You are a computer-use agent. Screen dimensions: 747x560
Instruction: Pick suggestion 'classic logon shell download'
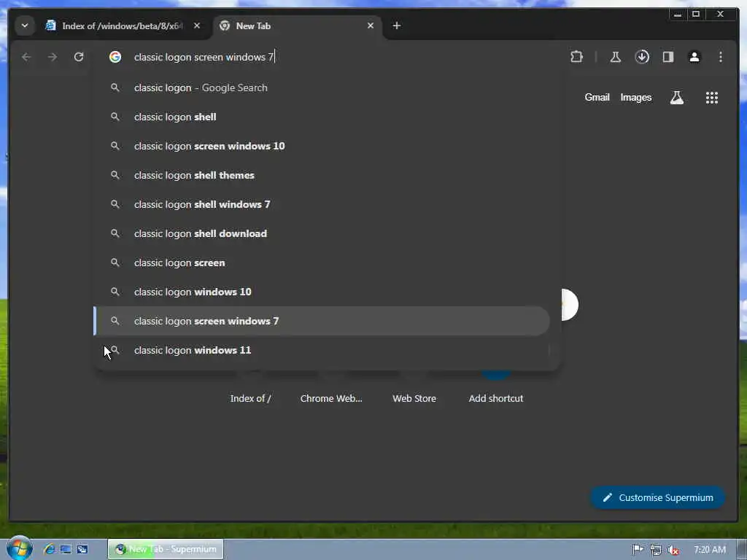point(322,233)
